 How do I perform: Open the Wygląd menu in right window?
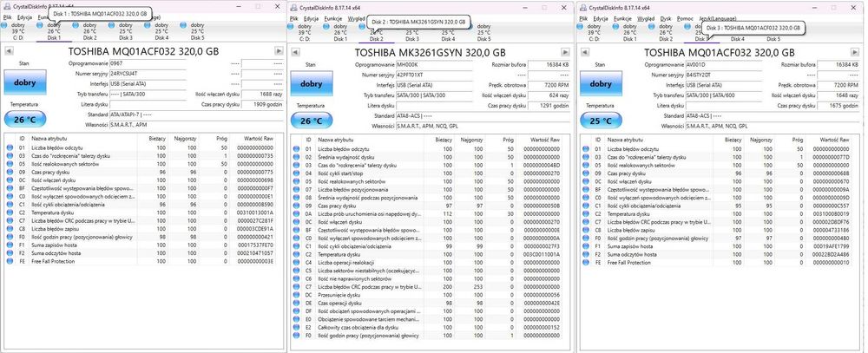coord(646,18)
